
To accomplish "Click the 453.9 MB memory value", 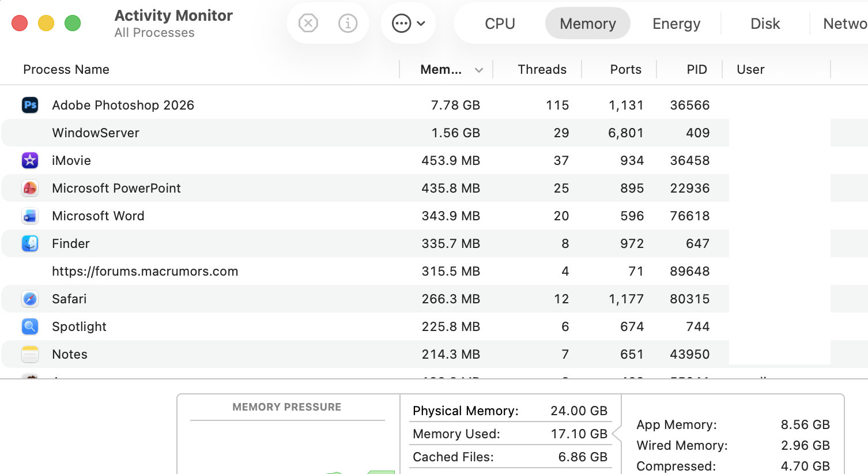I will pyautogui.click(x=451, y=160).
